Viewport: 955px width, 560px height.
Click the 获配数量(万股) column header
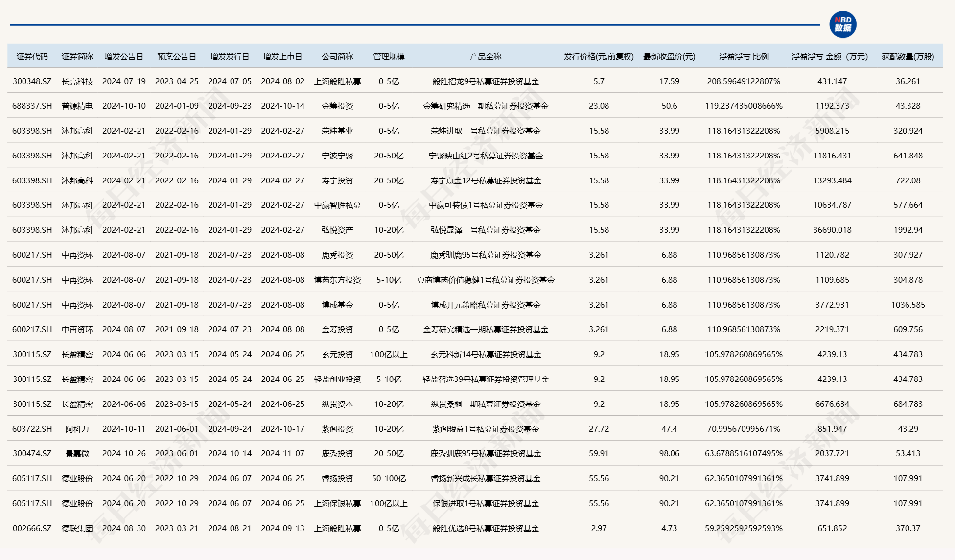tap(908, 57)
